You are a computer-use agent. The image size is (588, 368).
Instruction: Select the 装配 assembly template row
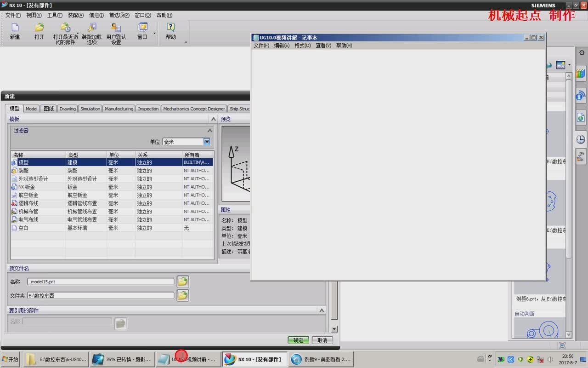[112, 170]
